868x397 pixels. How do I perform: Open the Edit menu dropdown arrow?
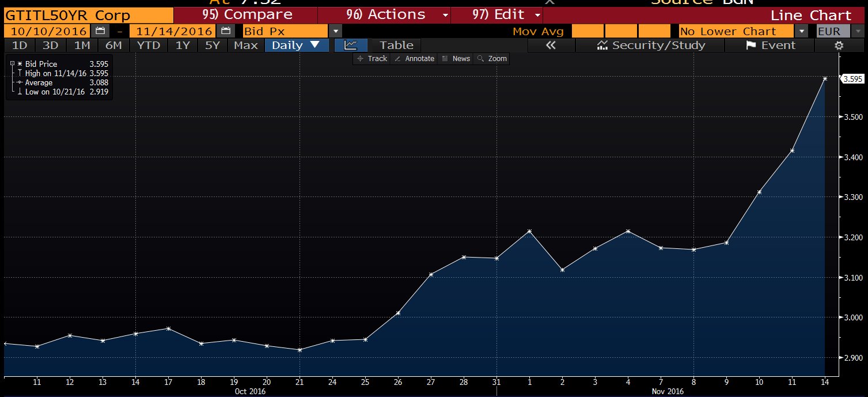pyautogui.click(x=537, y=15)
